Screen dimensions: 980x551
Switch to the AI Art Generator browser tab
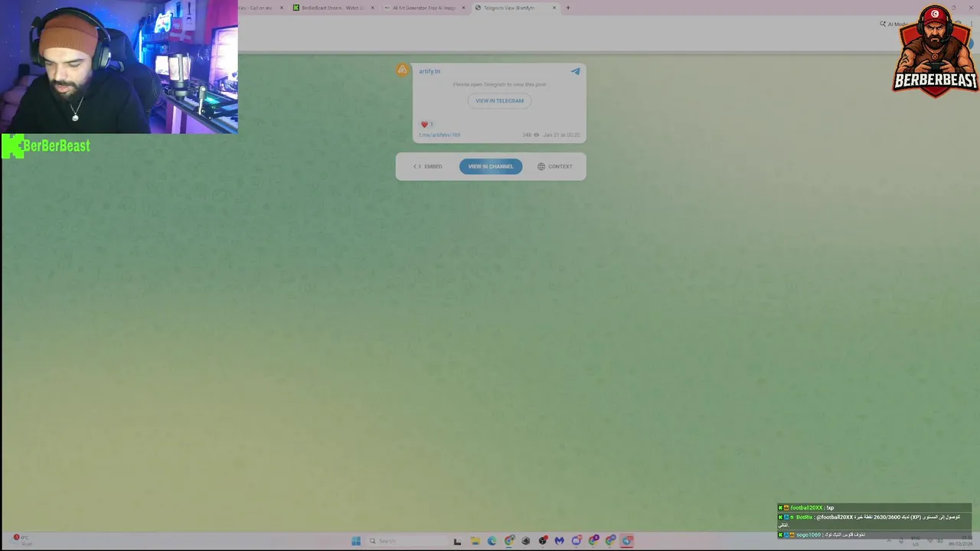click(423, 8)
